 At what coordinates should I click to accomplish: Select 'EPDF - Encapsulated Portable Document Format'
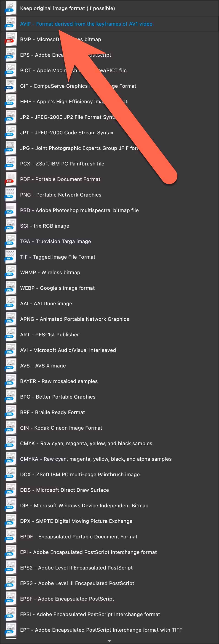(109, 536)
